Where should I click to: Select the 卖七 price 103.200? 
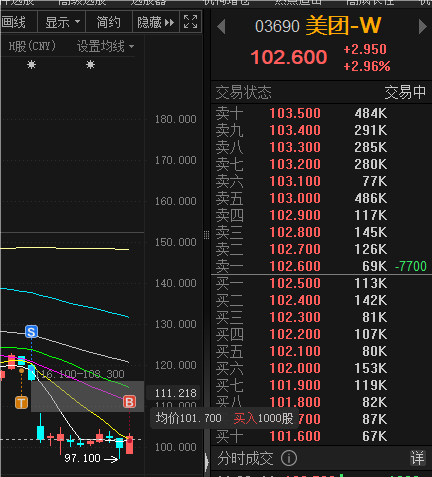[x=295, y=164]
